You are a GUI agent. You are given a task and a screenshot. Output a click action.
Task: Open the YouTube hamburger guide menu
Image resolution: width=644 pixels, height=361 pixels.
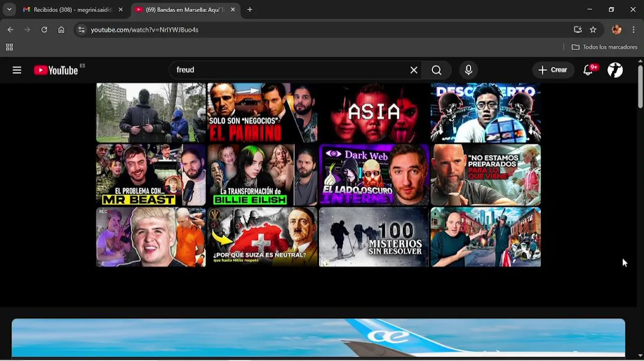click(17, 70)
